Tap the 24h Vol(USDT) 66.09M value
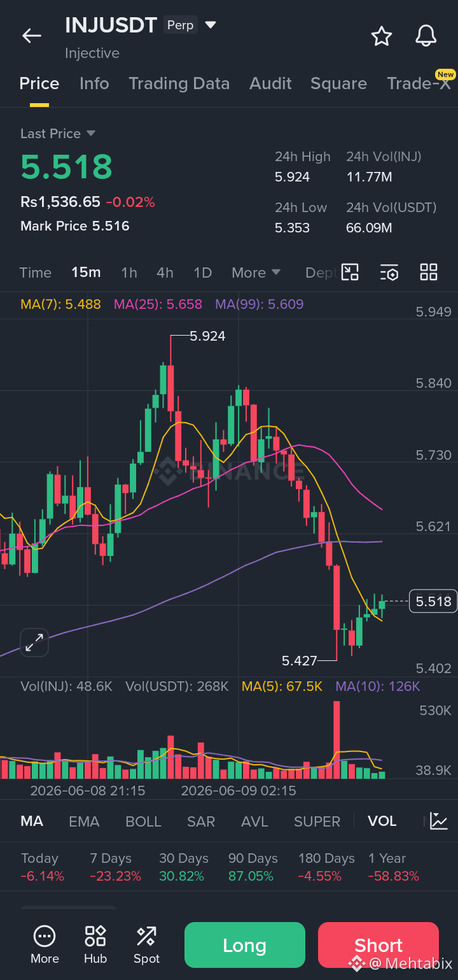The height and width of the screenshot is (980, 458). tap(369, 228)
